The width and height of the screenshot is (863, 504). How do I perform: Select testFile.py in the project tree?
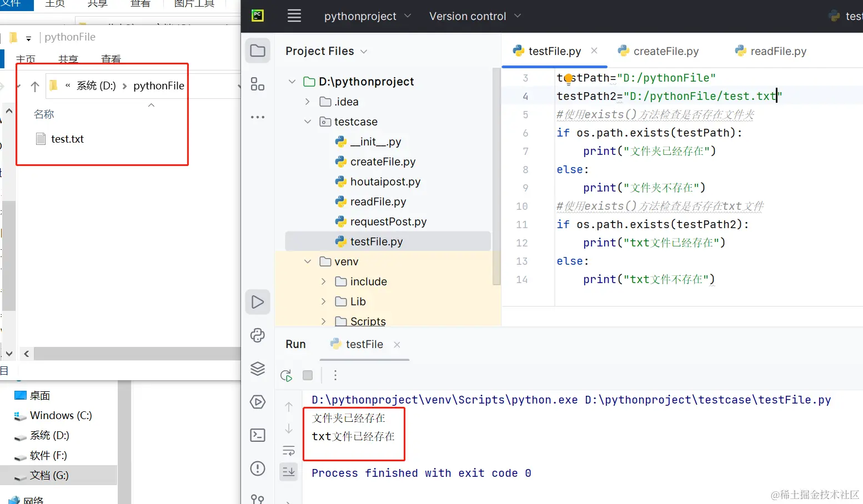[x=388, y=241]
